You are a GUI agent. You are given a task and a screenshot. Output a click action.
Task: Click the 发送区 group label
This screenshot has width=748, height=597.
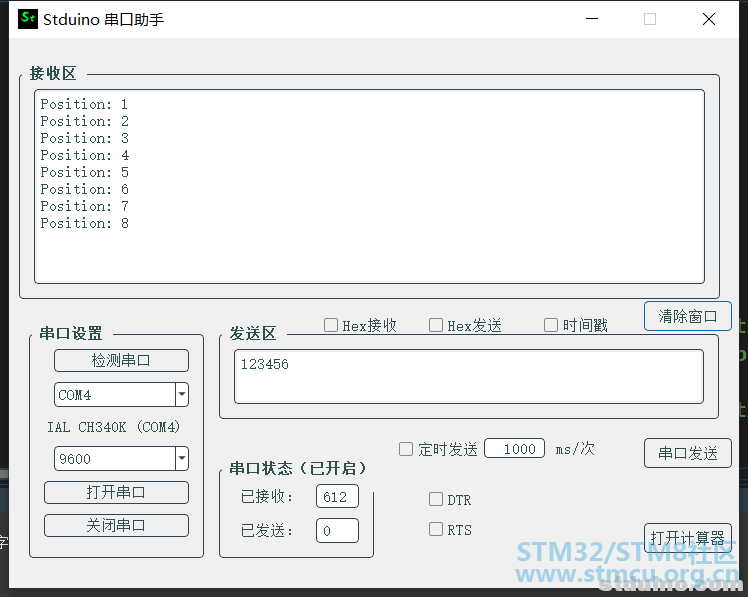pos(253,333)
